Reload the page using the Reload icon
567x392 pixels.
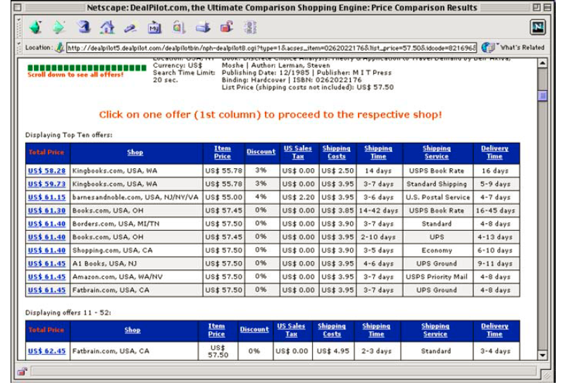click(83, 27)
